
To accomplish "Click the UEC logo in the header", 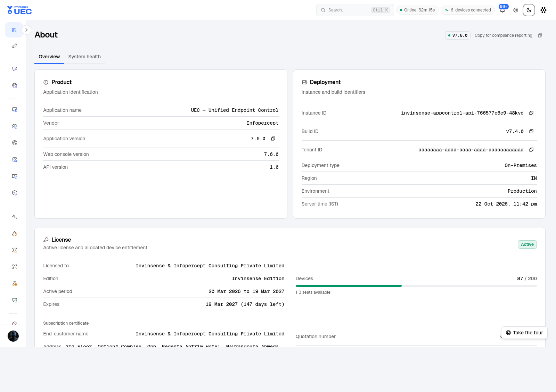I will tap(19, 10).
